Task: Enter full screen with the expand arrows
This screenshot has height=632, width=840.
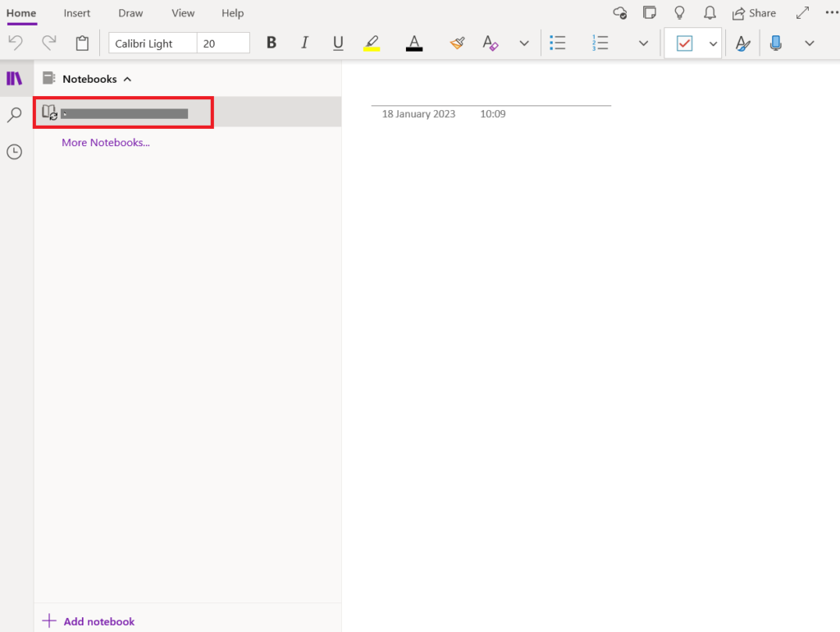Action: pos(802,13)
